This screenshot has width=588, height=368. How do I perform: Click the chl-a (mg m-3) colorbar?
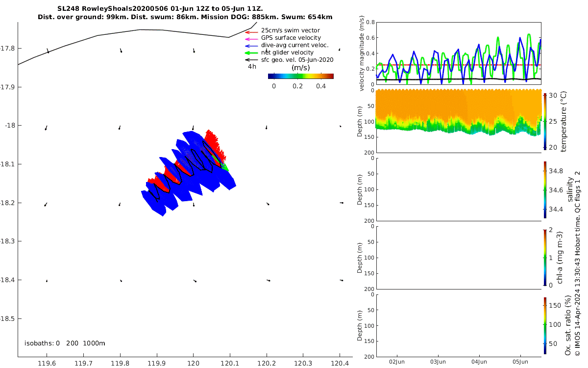pos(545,258)
